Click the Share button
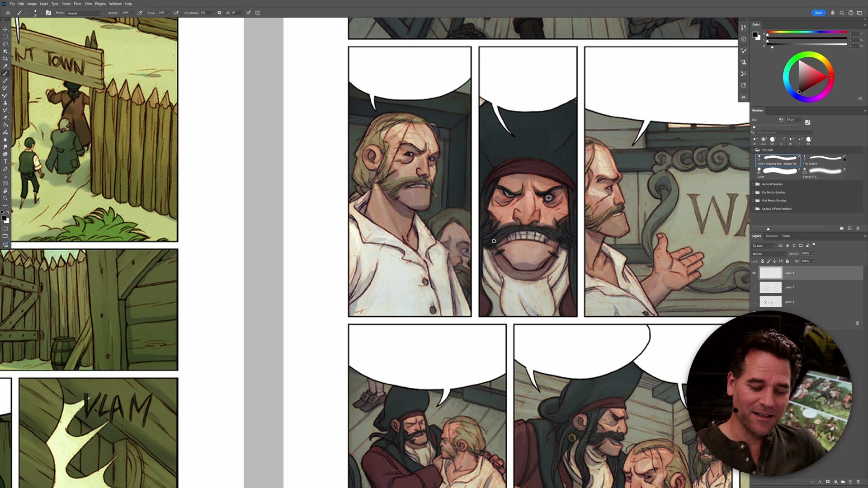The image size is (868, 488). (x=818, y=13)
